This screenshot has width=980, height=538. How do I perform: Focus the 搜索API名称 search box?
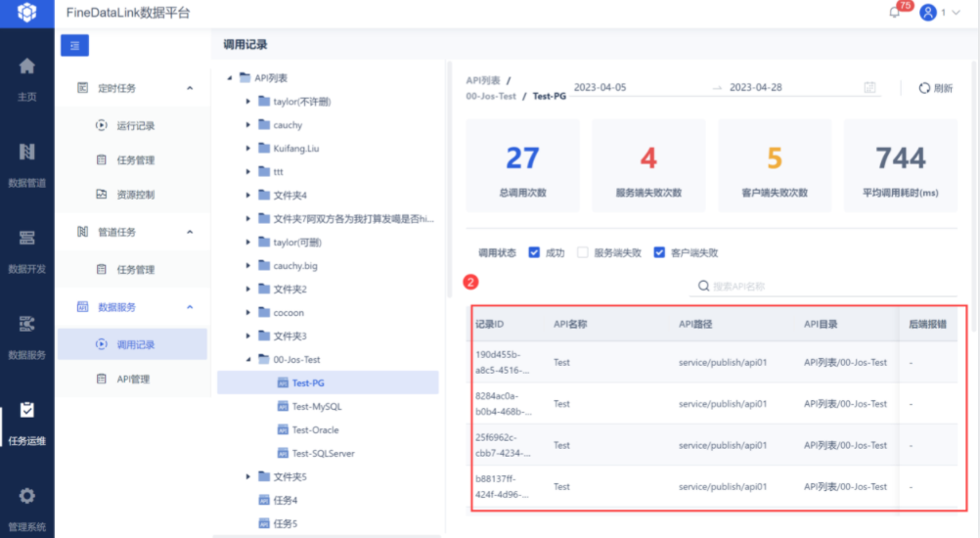click(824, 287)
